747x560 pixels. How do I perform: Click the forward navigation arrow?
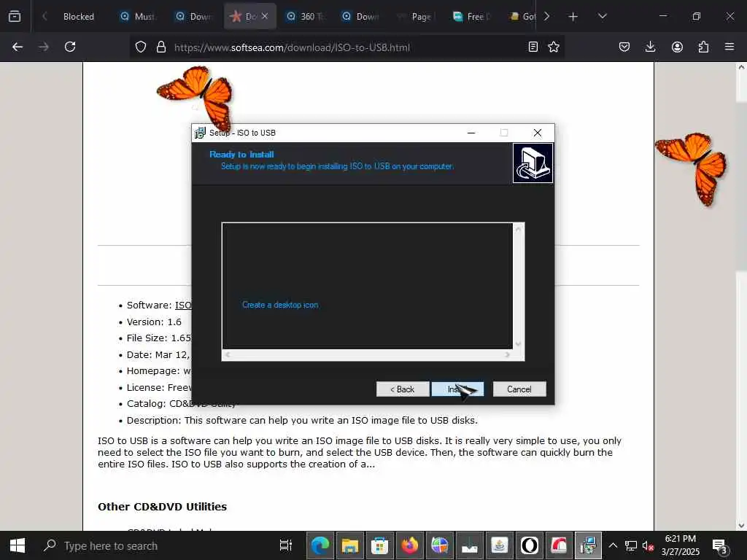pyautogui.click(x=44, y=47)
